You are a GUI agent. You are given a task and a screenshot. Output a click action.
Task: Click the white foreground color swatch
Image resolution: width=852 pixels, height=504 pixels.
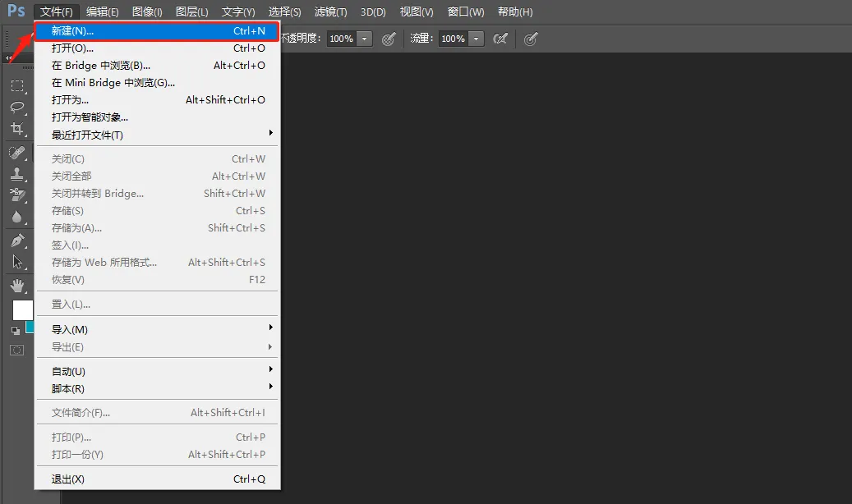pos(23,310)
